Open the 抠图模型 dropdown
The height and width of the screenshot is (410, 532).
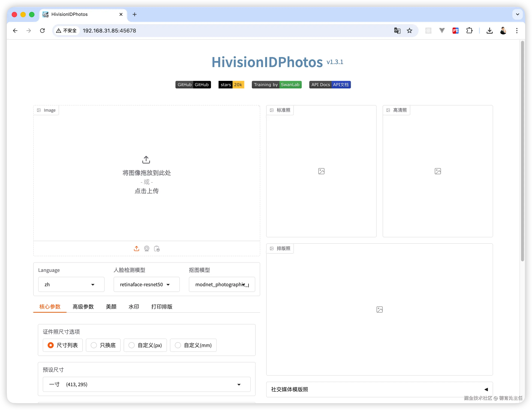222,284
